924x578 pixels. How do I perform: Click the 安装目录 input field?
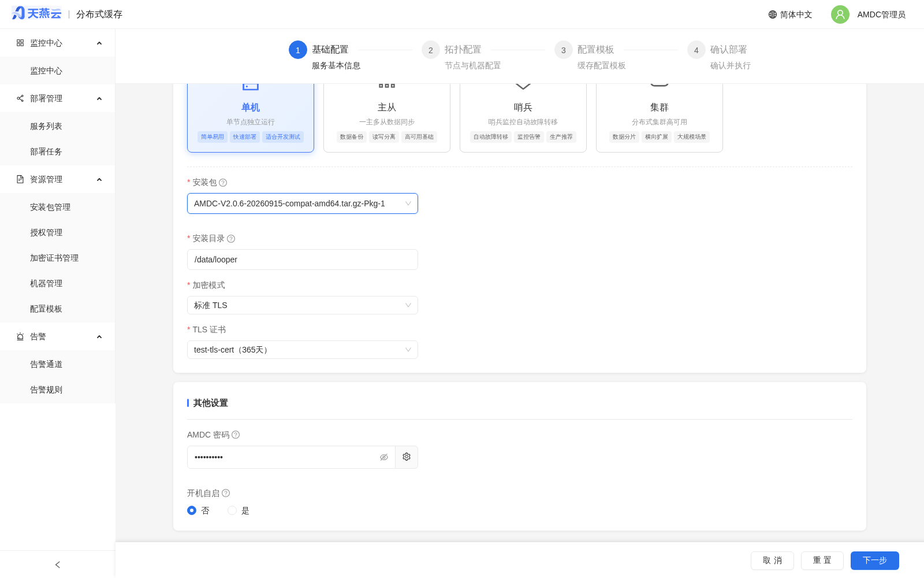[303, 260]
